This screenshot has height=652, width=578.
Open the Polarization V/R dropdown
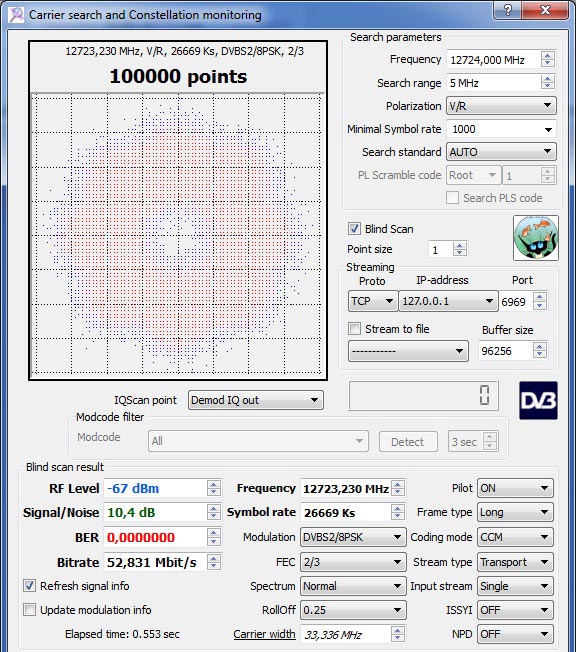(x=501, y=106)
